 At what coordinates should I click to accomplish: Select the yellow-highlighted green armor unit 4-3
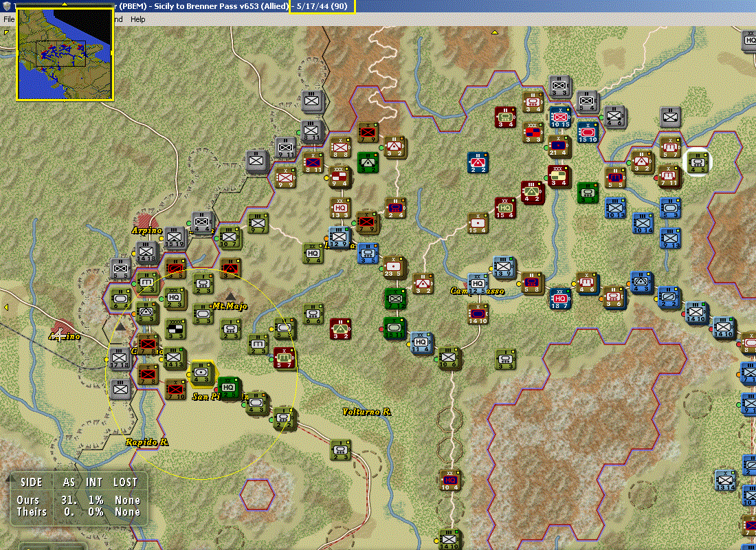pyautogui.click(x=201, y=373)
